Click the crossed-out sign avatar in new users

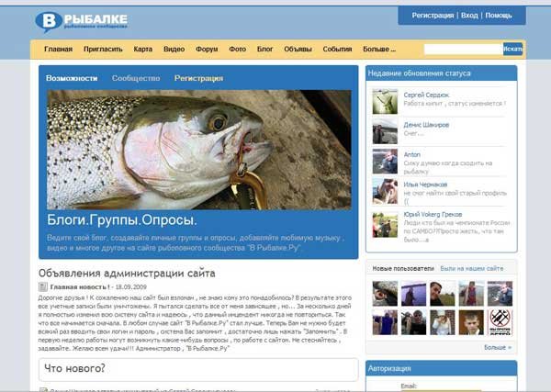click(500, 322)
